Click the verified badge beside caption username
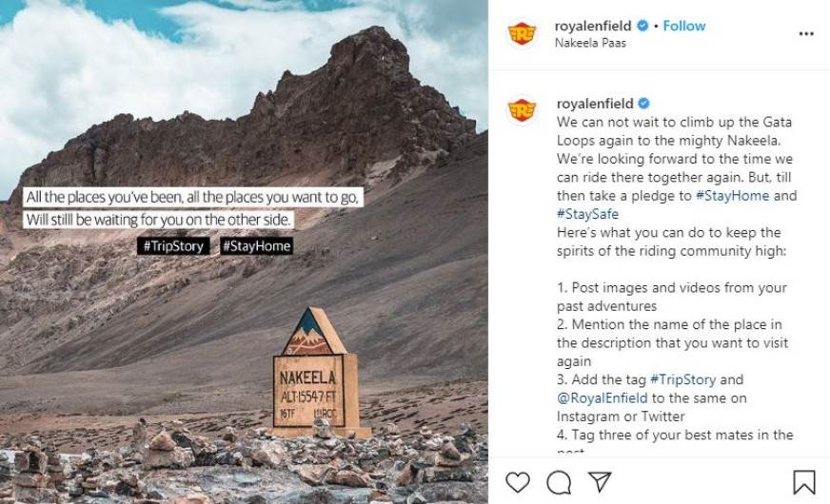The image size is (830, 504). pyautogui.click(x=642, y=103)
